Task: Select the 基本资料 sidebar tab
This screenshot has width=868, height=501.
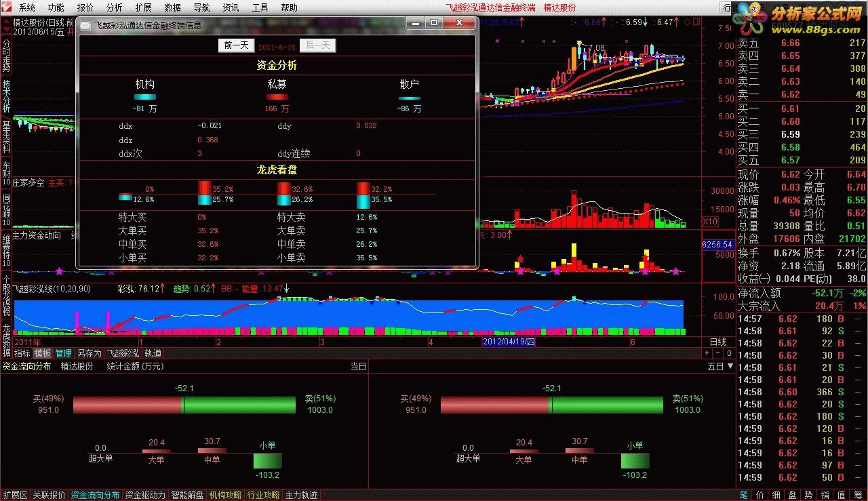Action: click(x=6, y=136)
